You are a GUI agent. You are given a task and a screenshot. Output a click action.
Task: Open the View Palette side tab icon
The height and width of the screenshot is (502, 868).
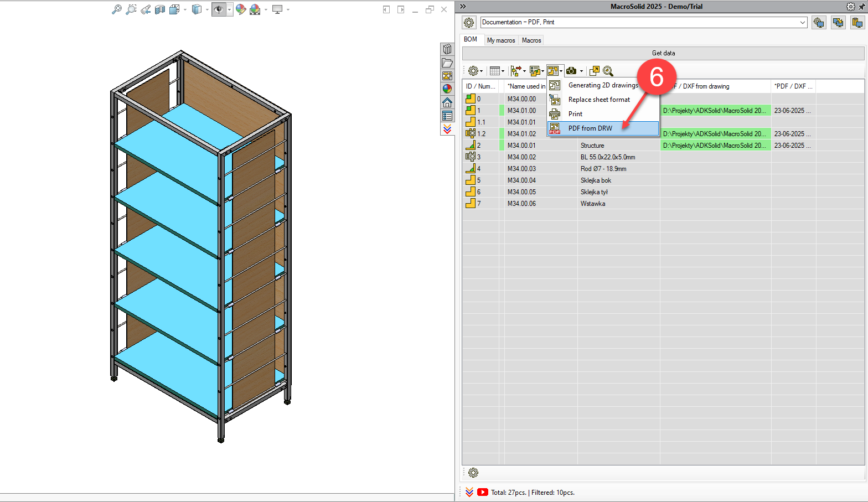click(447, 76)
